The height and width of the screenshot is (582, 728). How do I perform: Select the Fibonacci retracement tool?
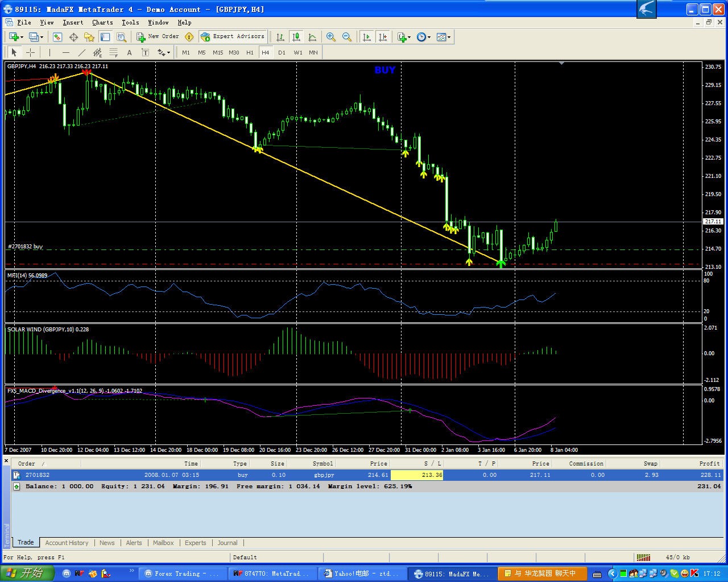click(114, 52)
